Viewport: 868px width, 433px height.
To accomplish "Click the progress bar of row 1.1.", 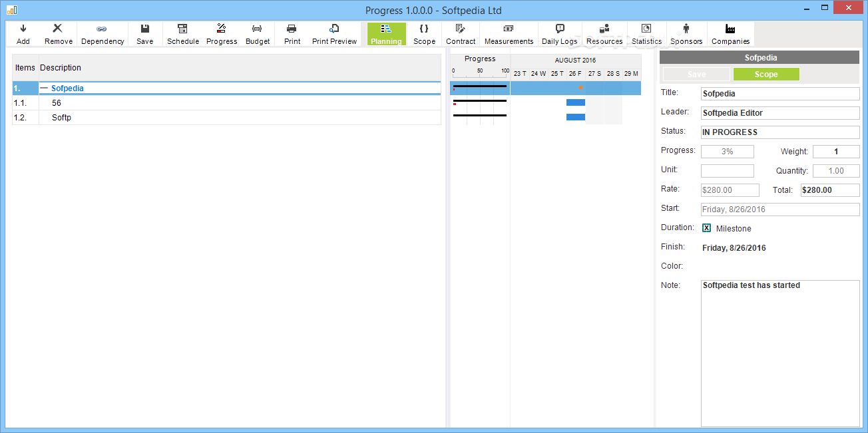I will pyautogui.click(x=480, y=101).
